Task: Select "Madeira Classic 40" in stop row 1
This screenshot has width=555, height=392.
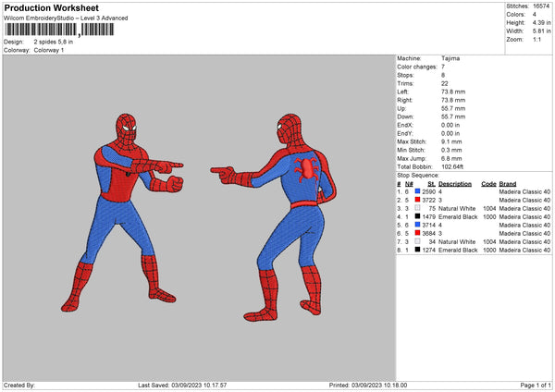Action: click(524, 191)
